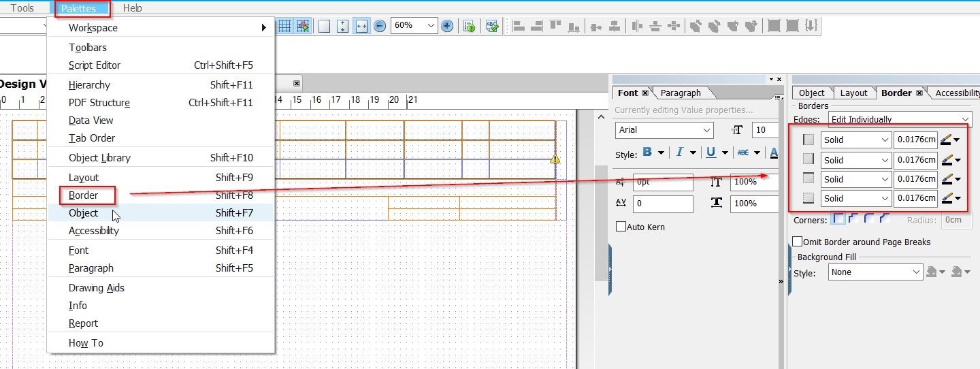Click the first edge width 0.0176cm field

[x=916, y=140]
